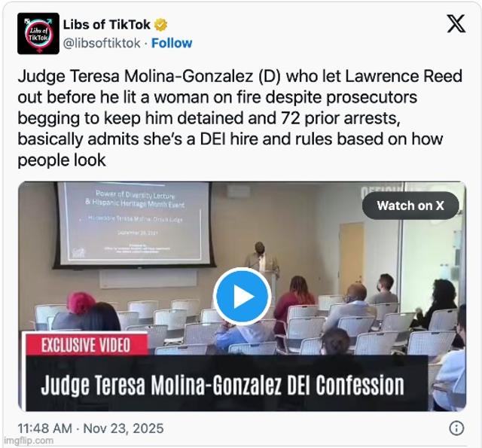The image size is (482, 448).
Task: Click the speaker standing at the podium
Action: pyautogui.click(x=262, y=258)
